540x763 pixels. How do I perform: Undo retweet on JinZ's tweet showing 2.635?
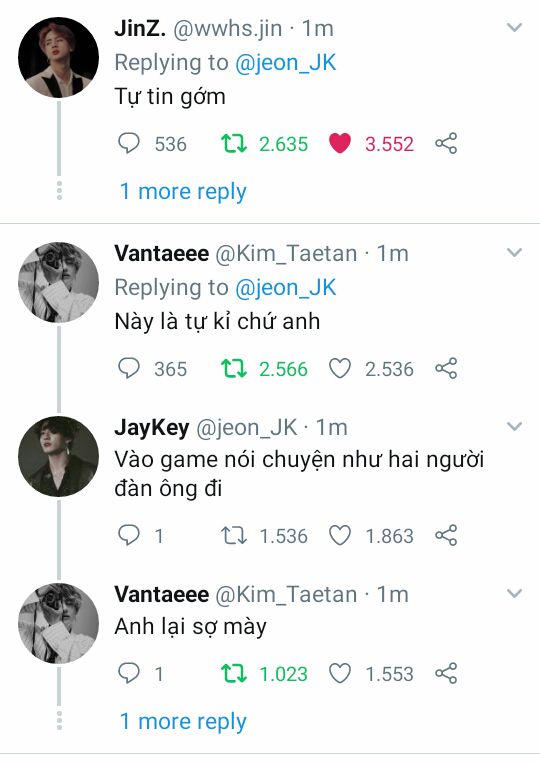234,144
